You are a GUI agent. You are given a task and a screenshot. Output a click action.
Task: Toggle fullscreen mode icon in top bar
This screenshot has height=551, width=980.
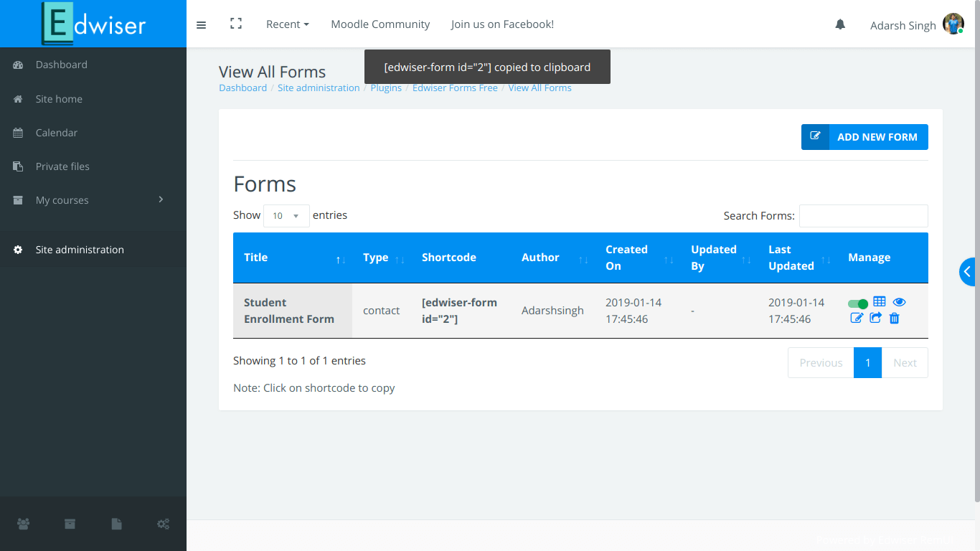[235, 24]
